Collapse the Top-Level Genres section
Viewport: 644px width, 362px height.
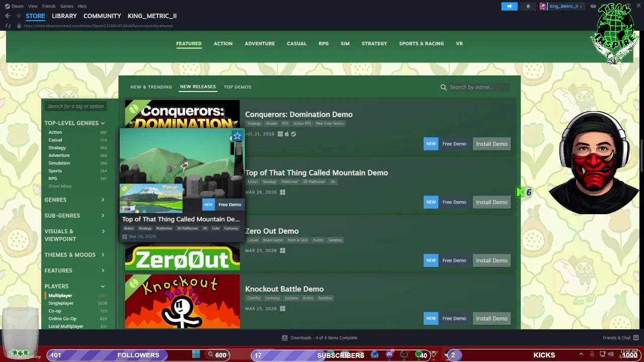coord(74,123)
